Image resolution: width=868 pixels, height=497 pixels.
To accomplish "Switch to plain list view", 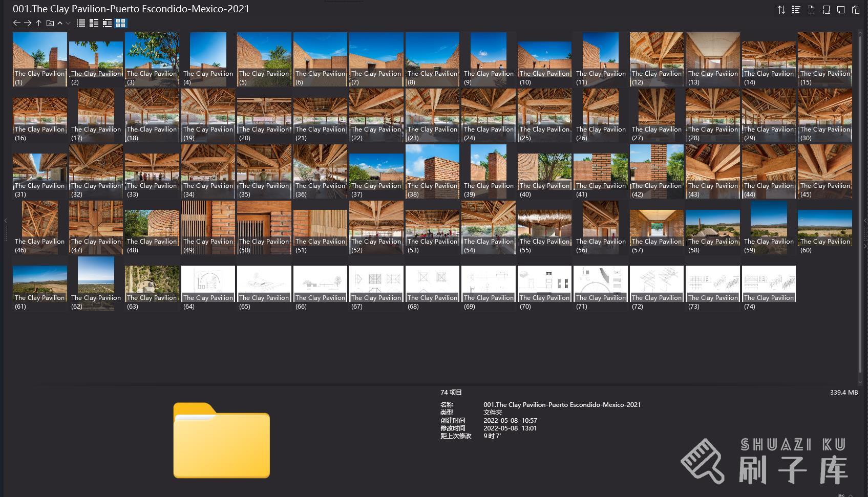I will tap(80, 23).
